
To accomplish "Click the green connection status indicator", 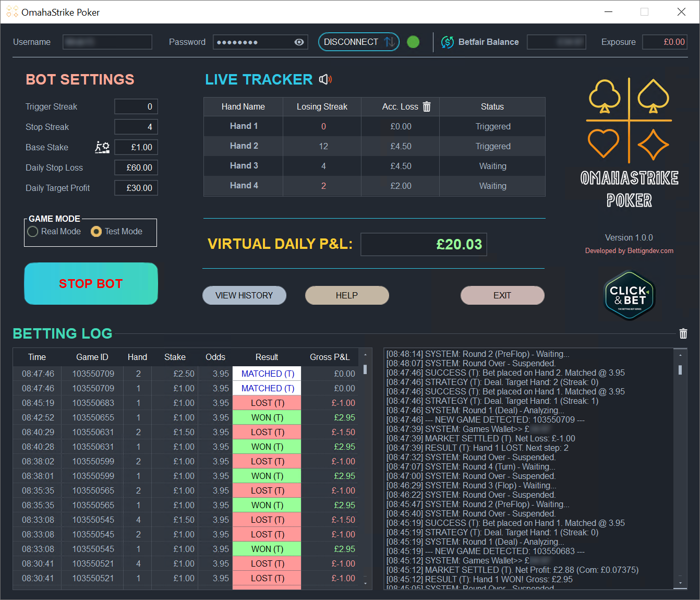I will point(413,42).
